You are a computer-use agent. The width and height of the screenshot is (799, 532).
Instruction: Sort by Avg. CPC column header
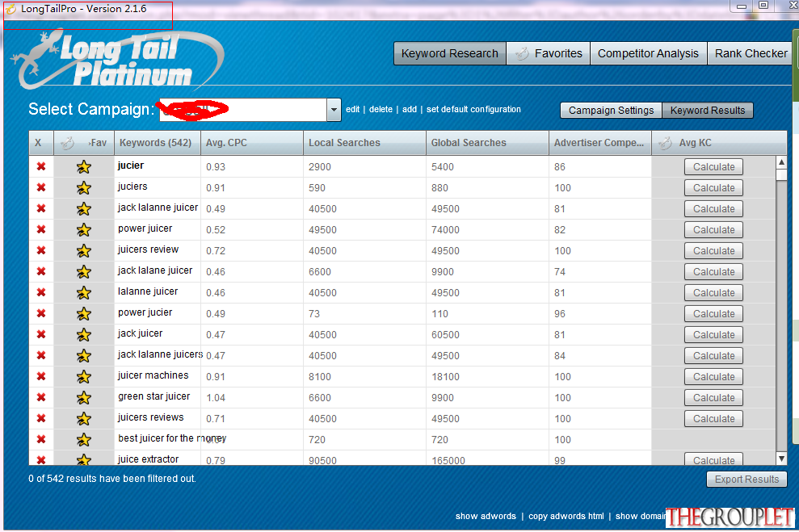click(x=252, y=143)
